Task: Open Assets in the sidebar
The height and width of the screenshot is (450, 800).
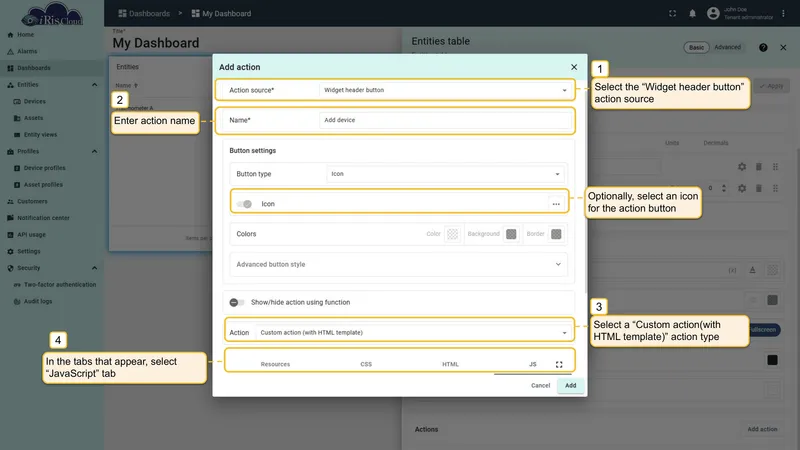Action: [x=33, y=118]
